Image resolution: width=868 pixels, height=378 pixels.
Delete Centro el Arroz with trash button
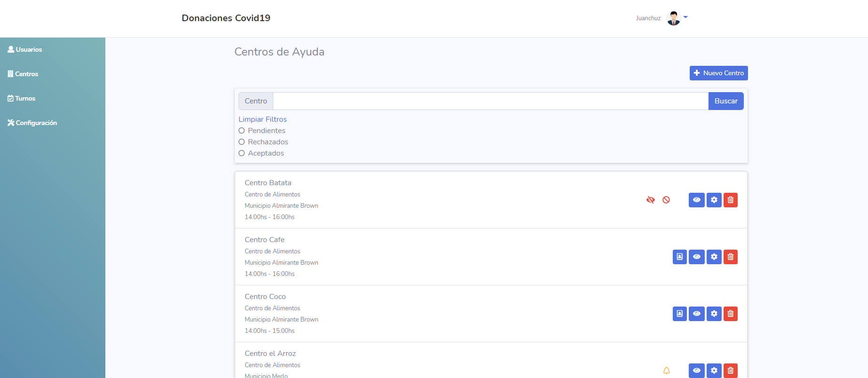tap(731, 370)
